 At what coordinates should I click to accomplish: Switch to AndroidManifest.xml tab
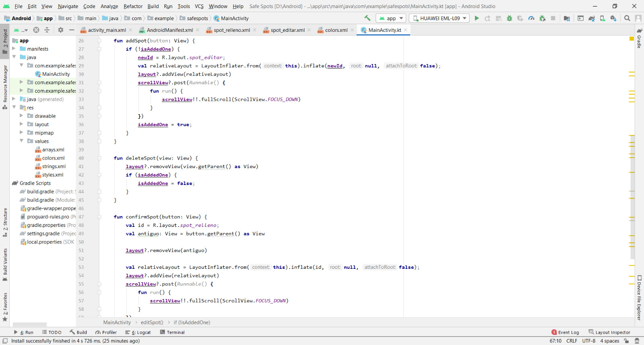pos(169,30)
